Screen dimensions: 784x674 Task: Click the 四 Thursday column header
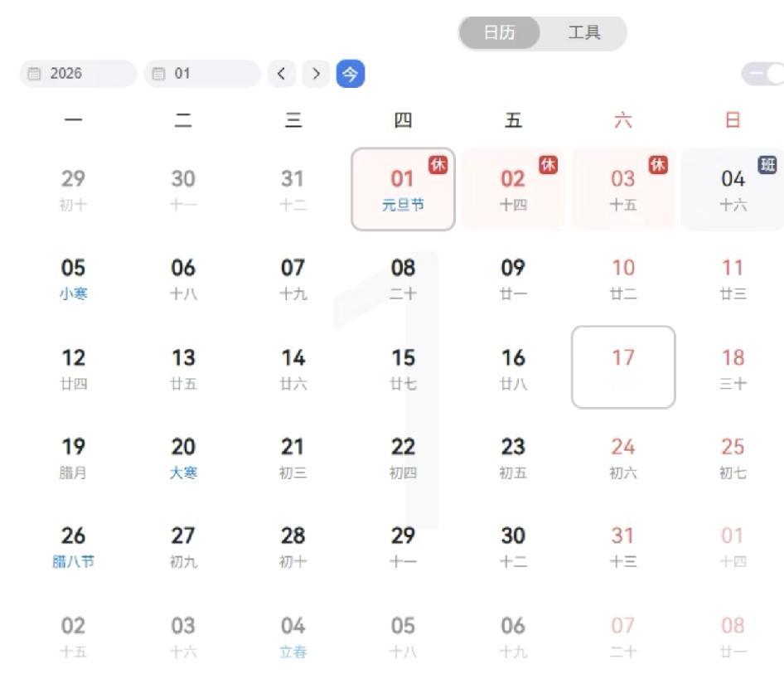(403, 120)
